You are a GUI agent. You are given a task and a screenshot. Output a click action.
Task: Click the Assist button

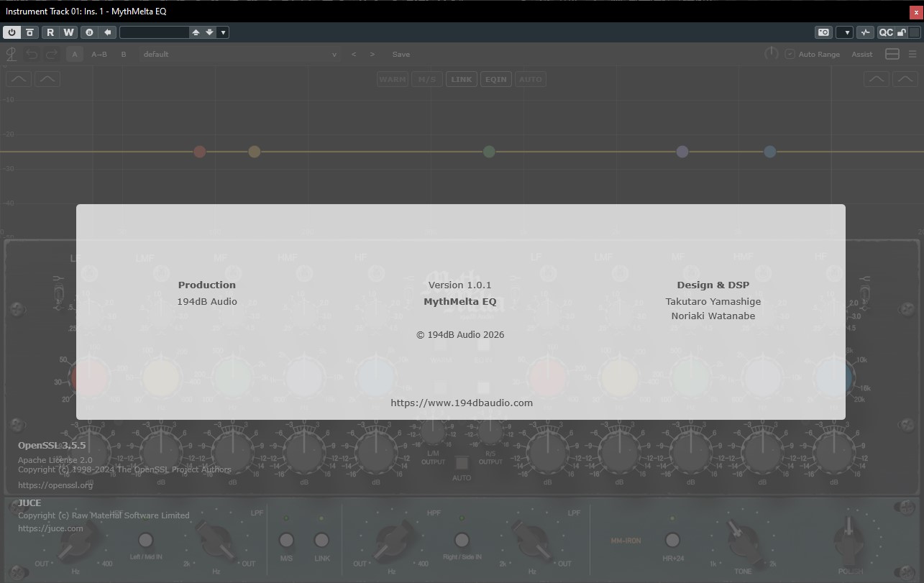pyautogui.click(x=862, y=54)
